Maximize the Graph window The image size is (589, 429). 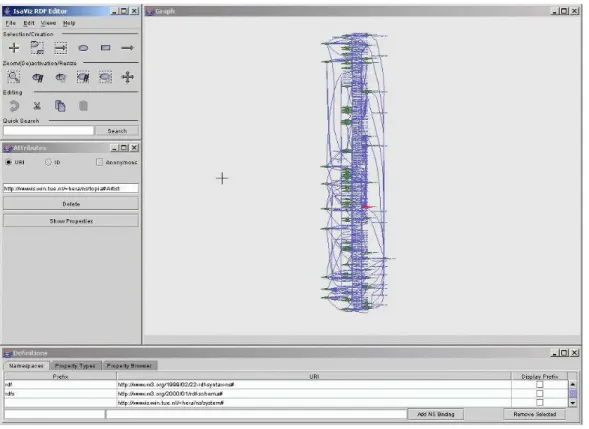pos(564,11)
